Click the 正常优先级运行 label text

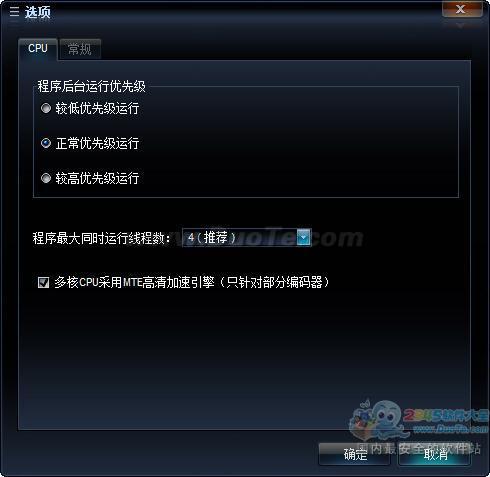tap(97, 143)
